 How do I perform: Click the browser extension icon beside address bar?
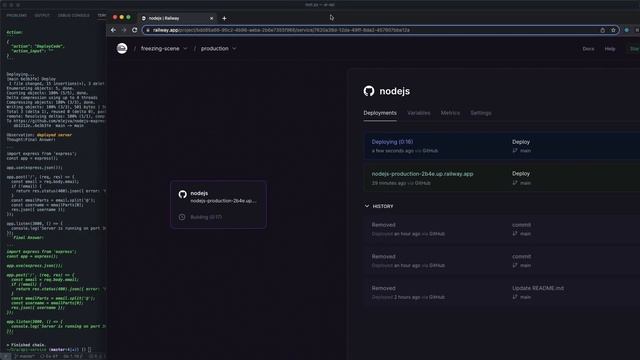pyautogui.click(x=627, y=30)
